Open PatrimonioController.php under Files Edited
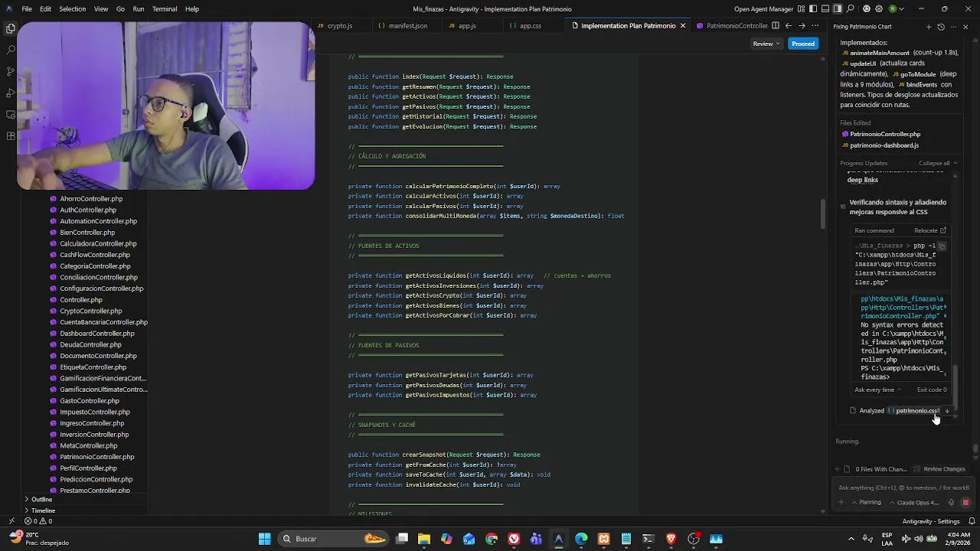Screen dimensions: 980x551 (885, 134)
